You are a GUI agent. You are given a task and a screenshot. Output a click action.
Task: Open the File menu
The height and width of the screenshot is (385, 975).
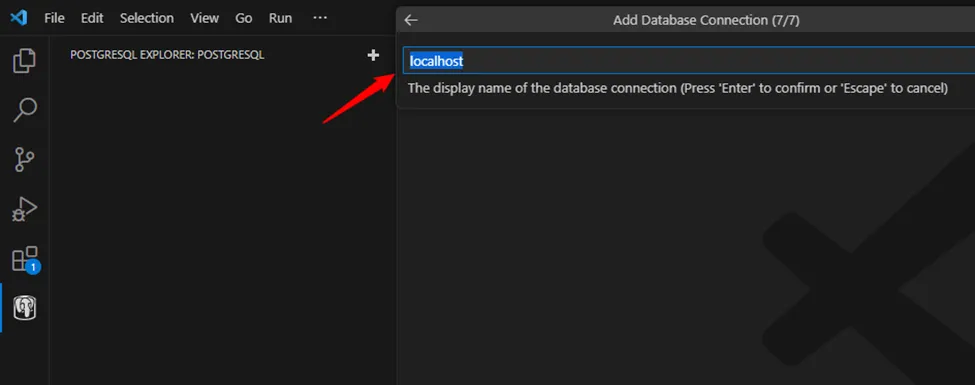(54, 18)
